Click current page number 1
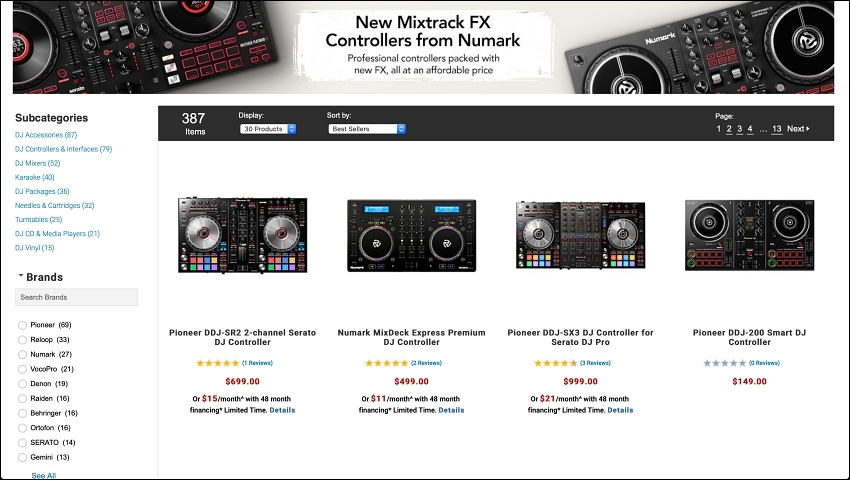Screen dimensions: 850x480 [x=719, y=129]
